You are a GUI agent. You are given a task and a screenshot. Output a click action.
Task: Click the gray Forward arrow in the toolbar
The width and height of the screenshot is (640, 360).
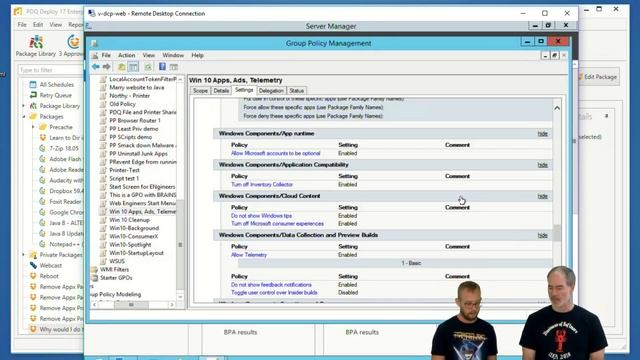[107, 67]
